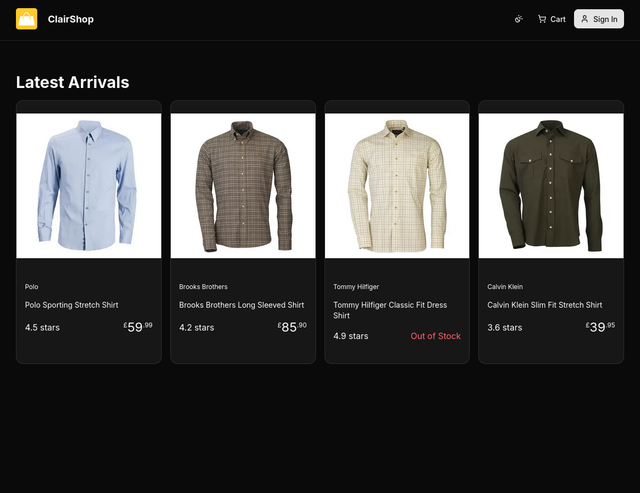Click the user icon in Sign In
Screen dimensions: 640x493
[584, 19]
